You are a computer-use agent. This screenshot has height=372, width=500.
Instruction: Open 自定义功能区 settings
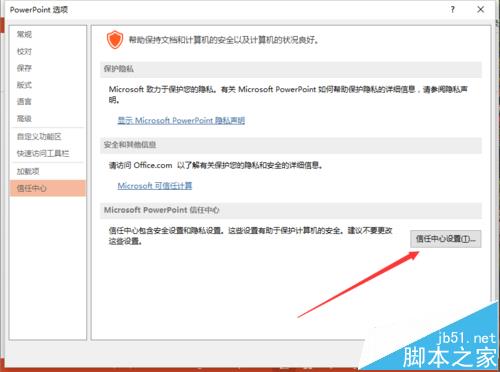[39, 136]
